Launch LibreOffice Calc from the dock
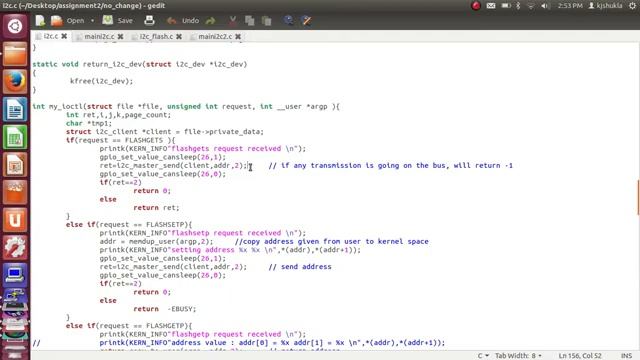Viewport: 640px width, 360px height. click(15, 137)
